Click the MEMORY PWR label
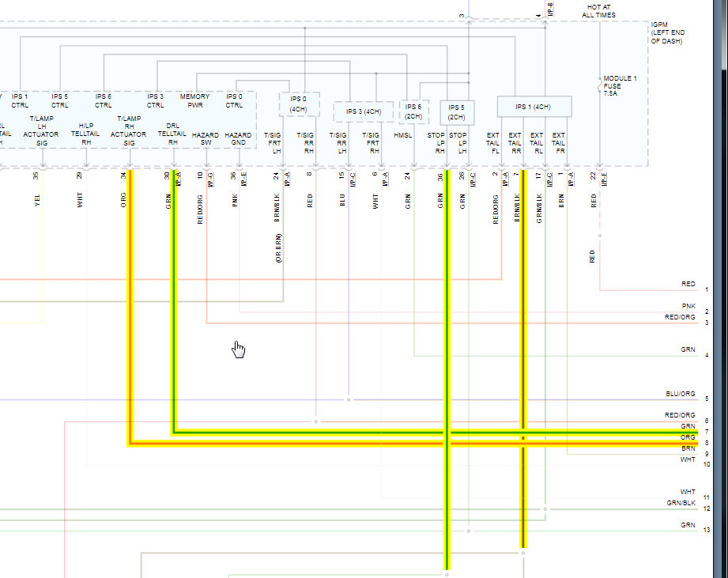 click(195, 100)
